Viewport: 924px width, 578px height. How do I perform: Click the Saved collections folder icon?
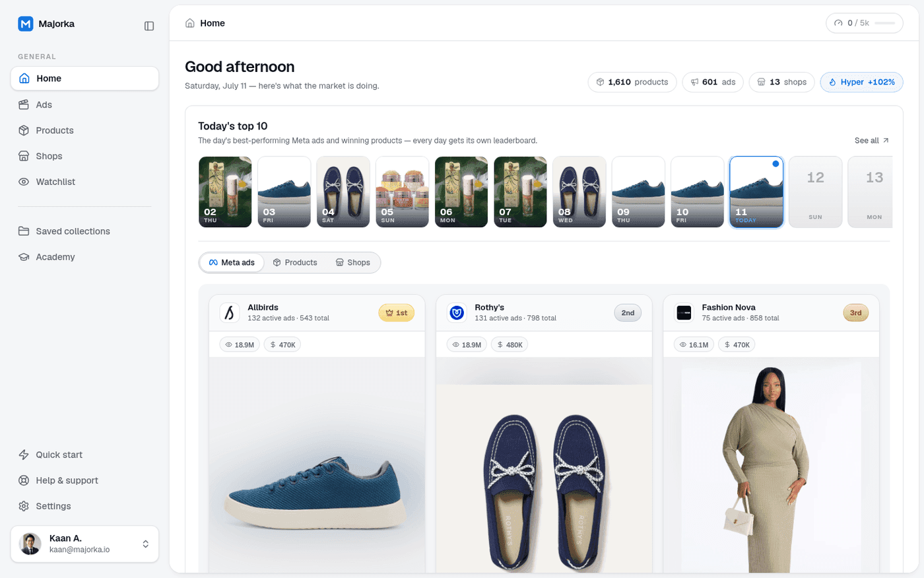pos(24,231)
